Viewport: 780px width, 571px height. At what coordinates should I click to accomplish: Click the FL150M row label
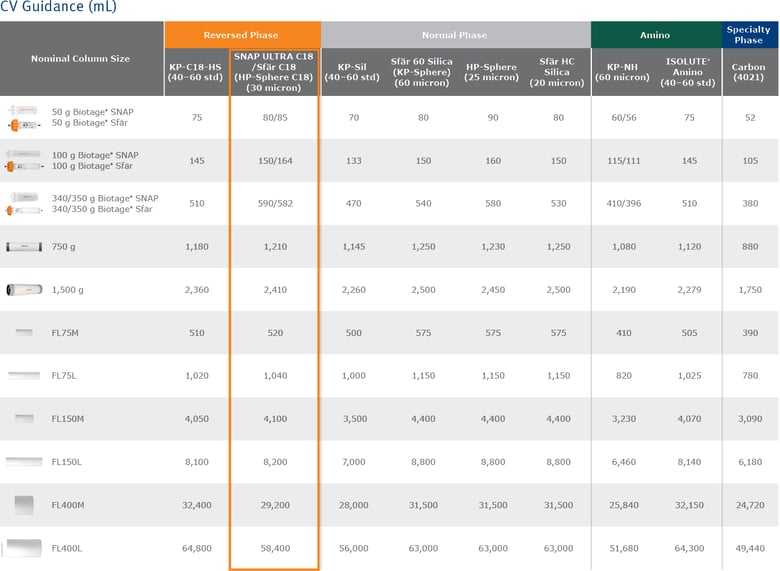[x=68, y=419]
